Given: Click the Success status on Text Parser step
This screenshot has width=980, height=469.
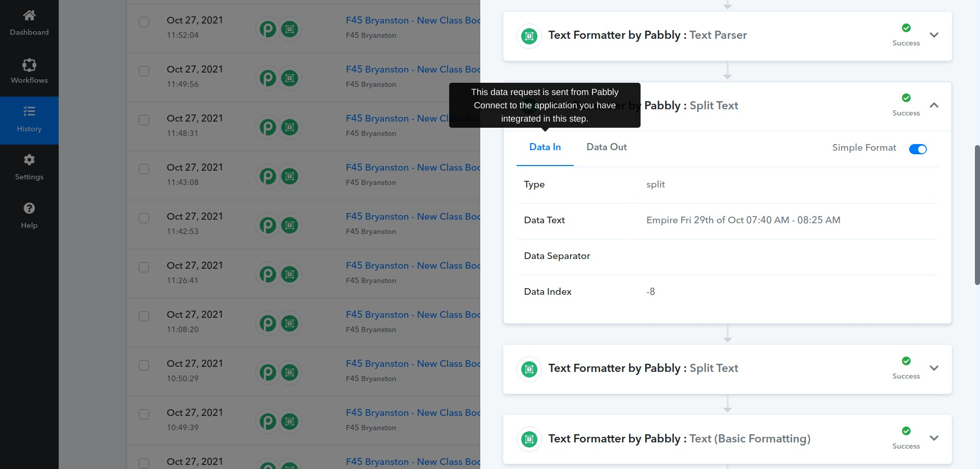Looking at the screenshot, I should tap(906, 35).
